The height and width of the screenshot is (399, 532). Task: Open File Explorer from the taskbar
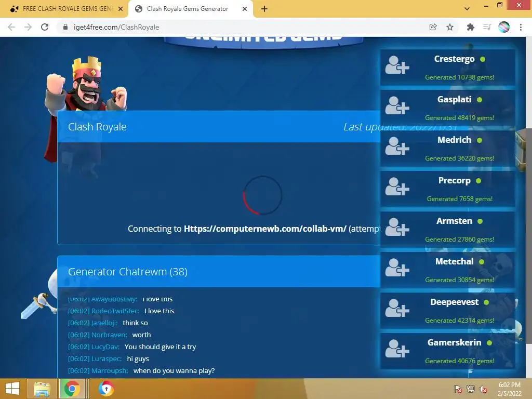42,389
